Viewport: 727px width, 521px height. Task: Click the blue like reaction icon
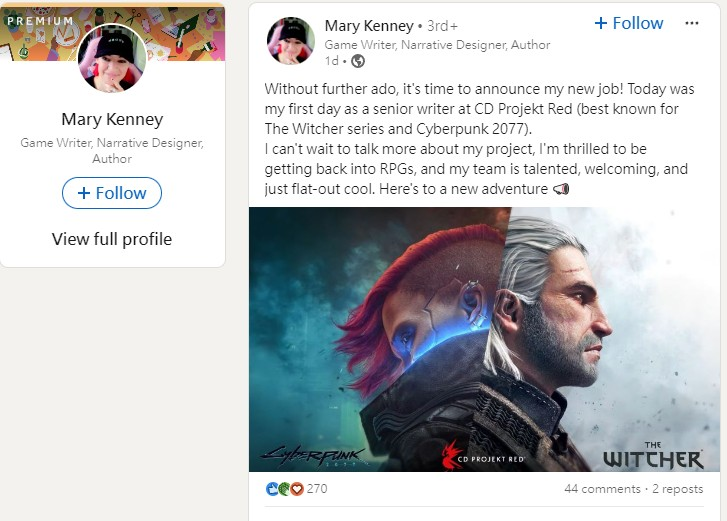[x=271, y=489]
